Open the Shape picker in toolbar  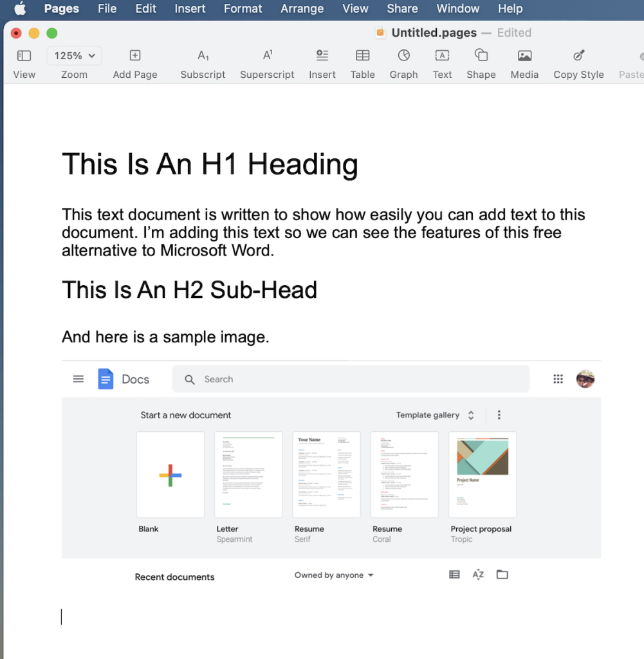[481, 55]
